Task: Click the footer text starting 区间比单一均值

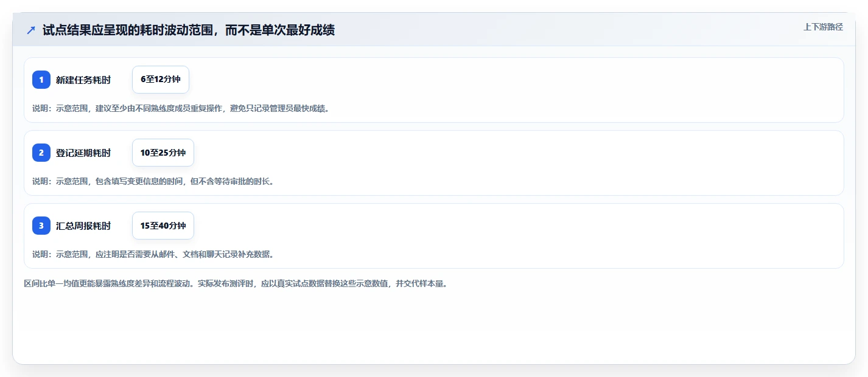Action: coord(236,283)
